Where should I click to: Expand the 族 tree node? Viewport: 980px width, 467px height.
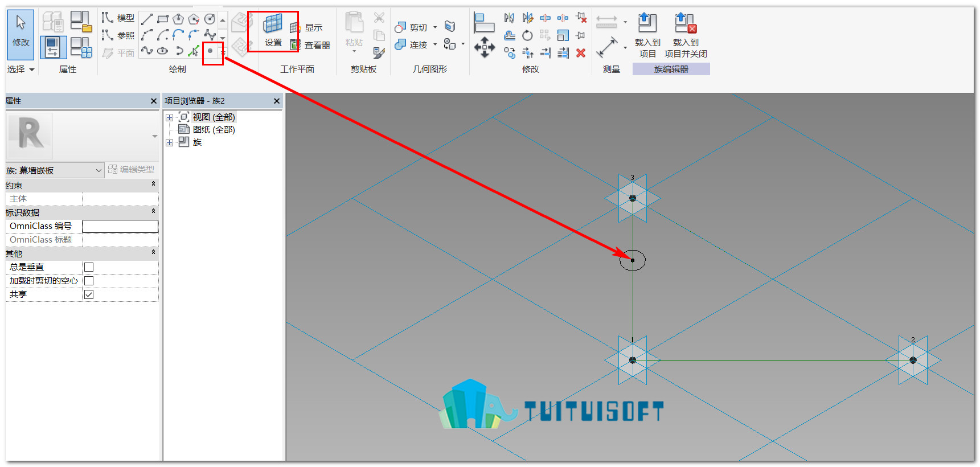pyautogui.click(x=169, y=142)
